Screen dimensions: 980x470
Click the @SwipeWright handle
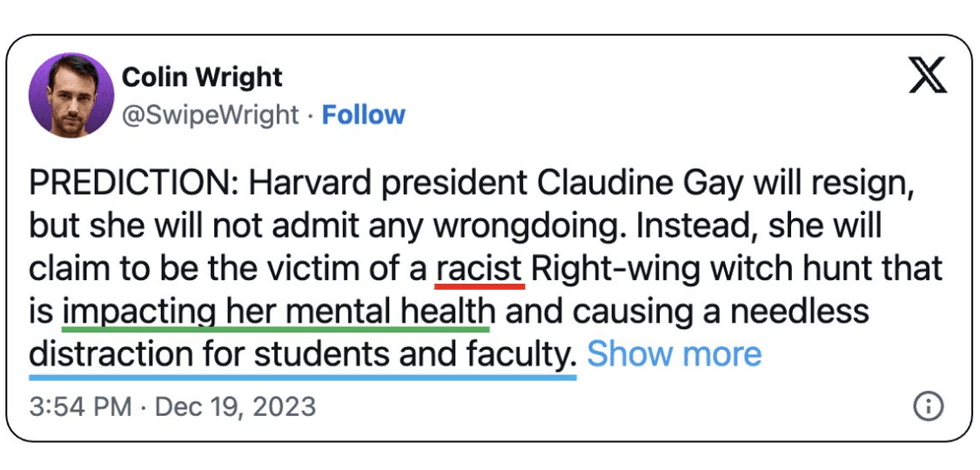pos(210,115)
